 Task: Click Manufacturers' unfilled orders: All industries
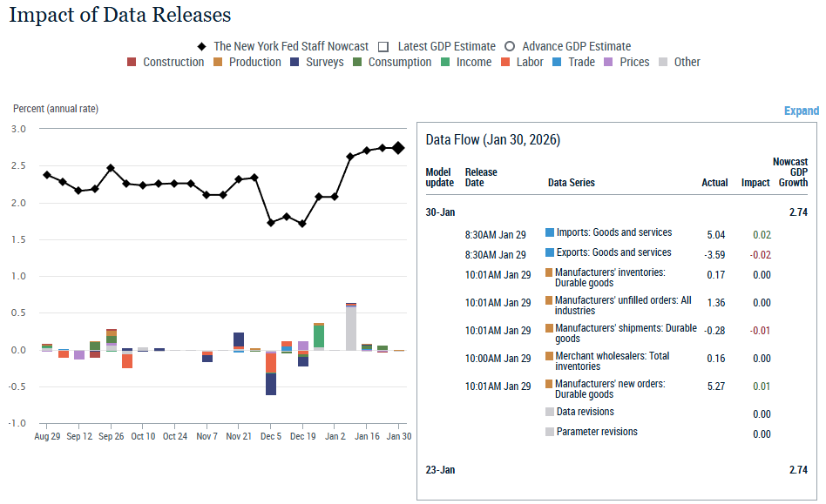tap(623, 306)
